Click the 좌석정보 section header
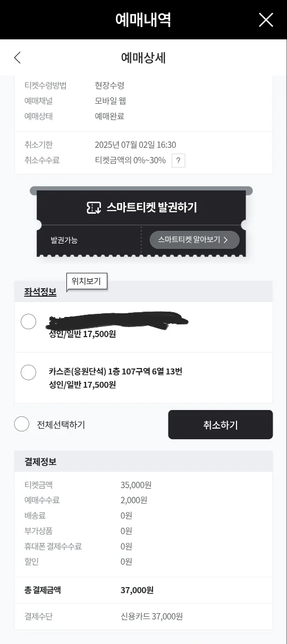This screenshot has height=644, width=287. pyautogui.click(x=40, y=292)
